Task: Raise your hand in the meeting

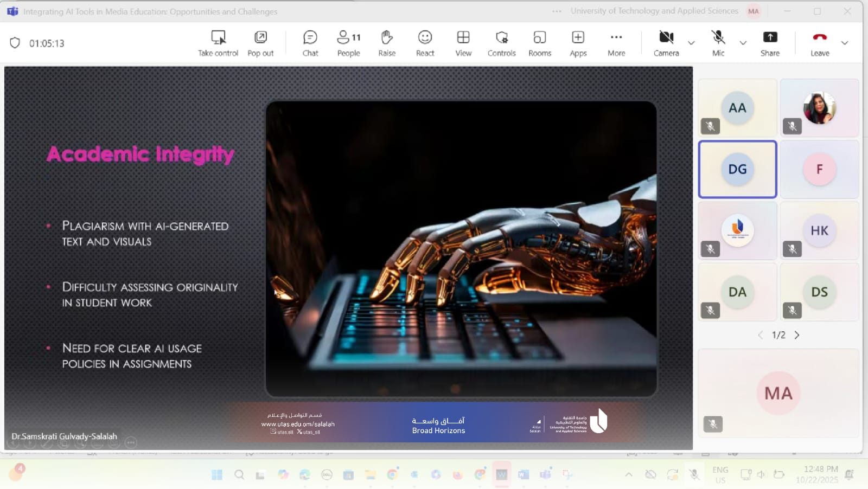Action: 387,43
